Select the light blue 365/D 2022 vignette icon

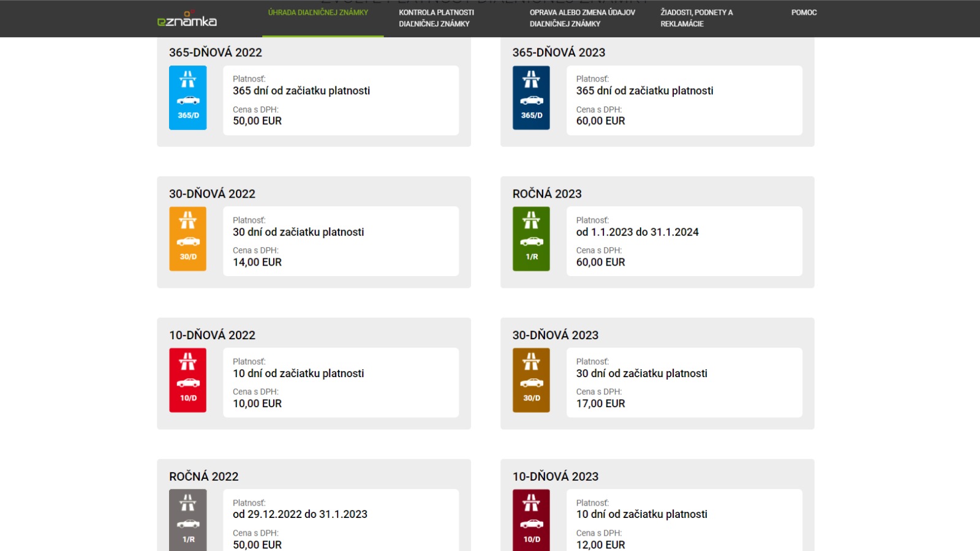pos(188,98)
